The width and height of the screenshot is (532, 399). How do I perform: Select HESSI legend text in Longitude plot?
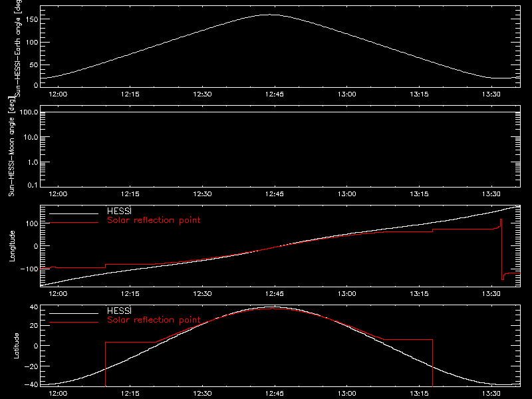pos(119,211)
